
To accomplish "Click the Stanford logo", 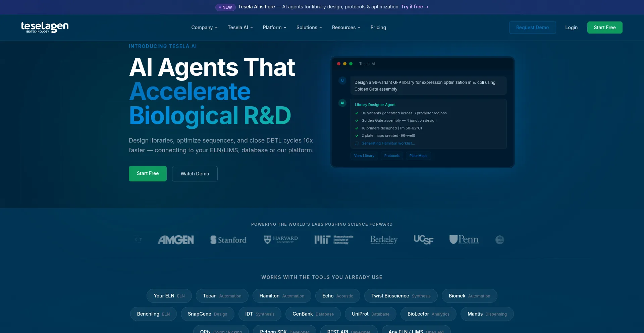I will tap(228, 240).
